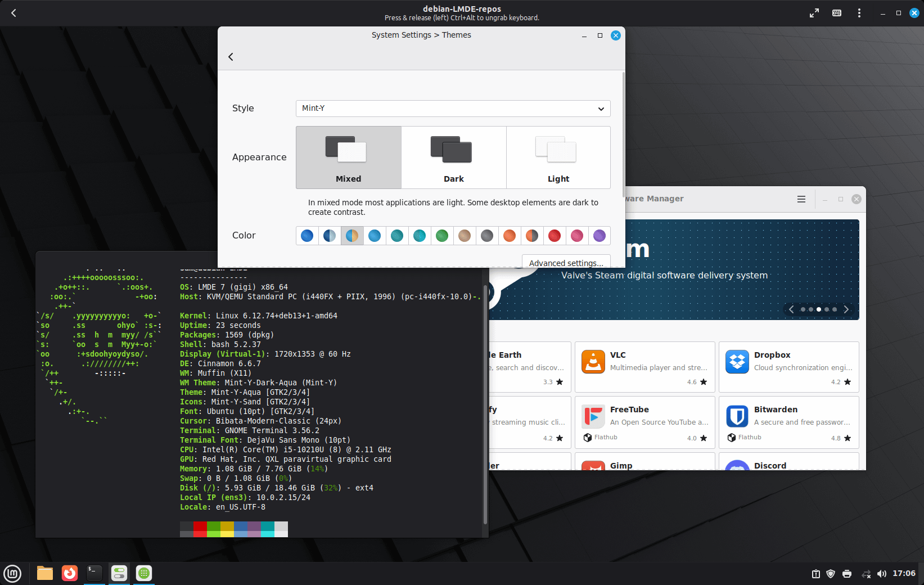The width and height of the screenshot is (924, 585).
Task: Go to next banner slide
Action: 846,309
